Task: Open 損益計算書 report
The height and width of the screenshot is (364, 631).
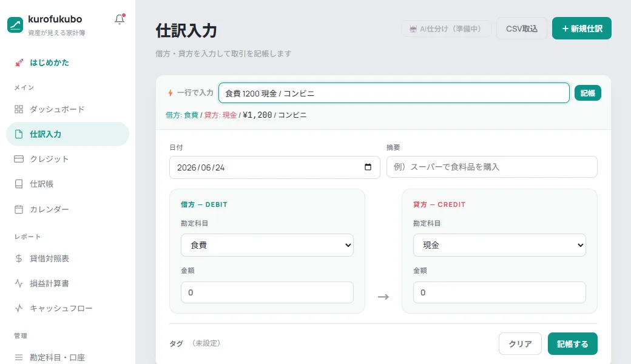Action: (67, 283)
